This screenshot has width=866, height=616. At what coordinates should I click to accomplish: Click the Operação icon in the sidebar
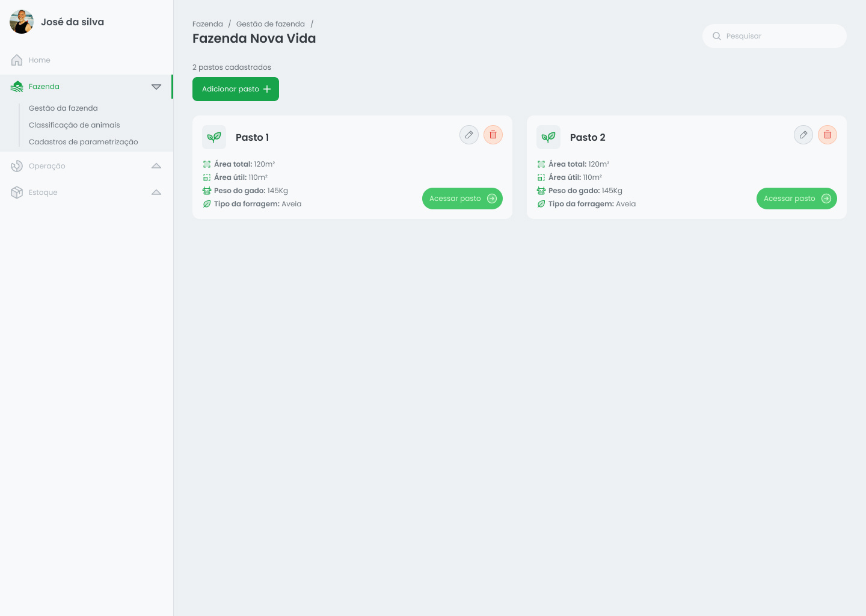17,165
